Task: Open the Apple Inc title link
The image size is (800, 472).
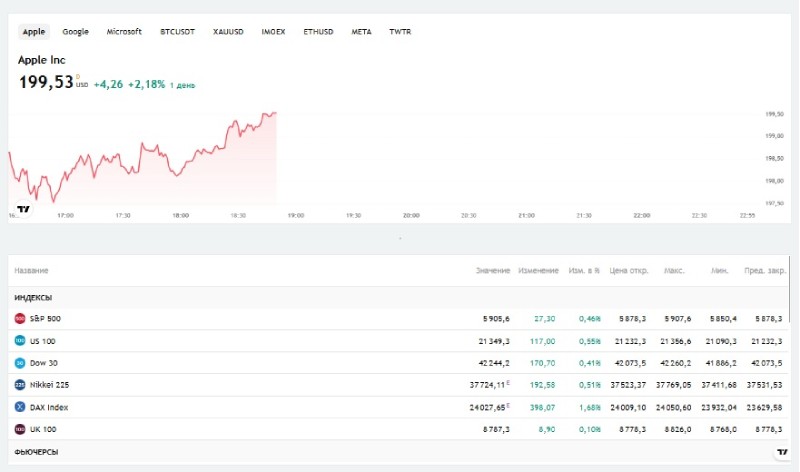Action: point(42,60)
